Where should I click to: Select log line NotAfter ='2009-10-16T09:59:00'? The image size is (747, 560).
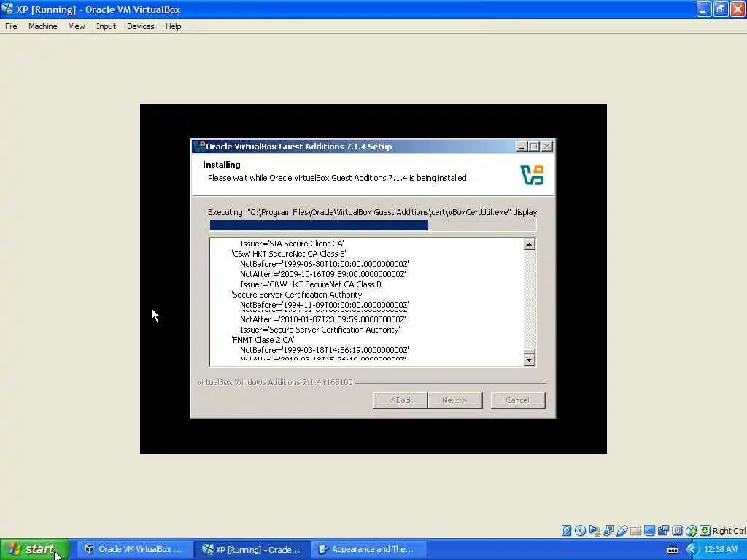tap(323, 274)
